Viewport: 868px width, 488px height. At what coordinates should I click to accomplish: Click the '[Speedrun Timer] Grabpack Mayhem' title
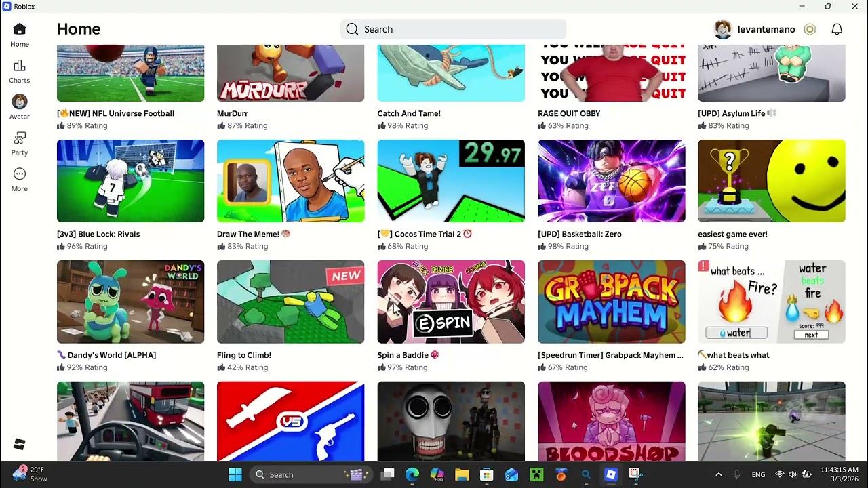[x=610, y=355]
